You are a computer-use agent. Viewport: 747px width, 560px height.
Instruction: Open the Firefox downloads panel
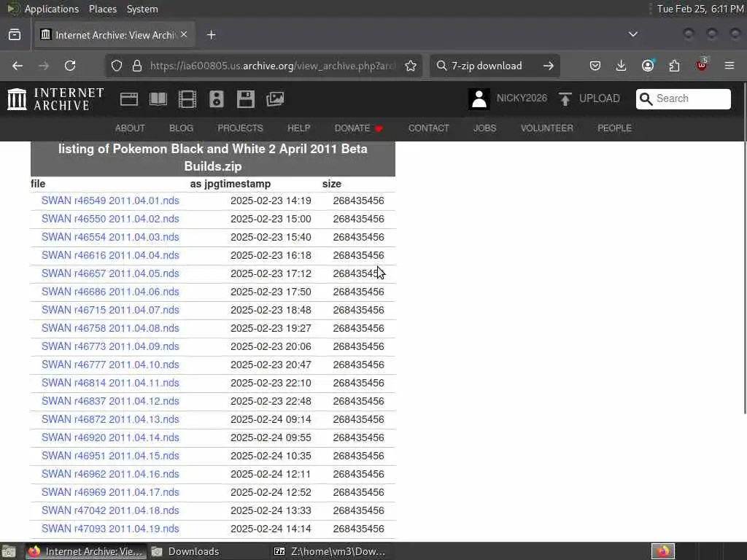(x=621, y=66)
